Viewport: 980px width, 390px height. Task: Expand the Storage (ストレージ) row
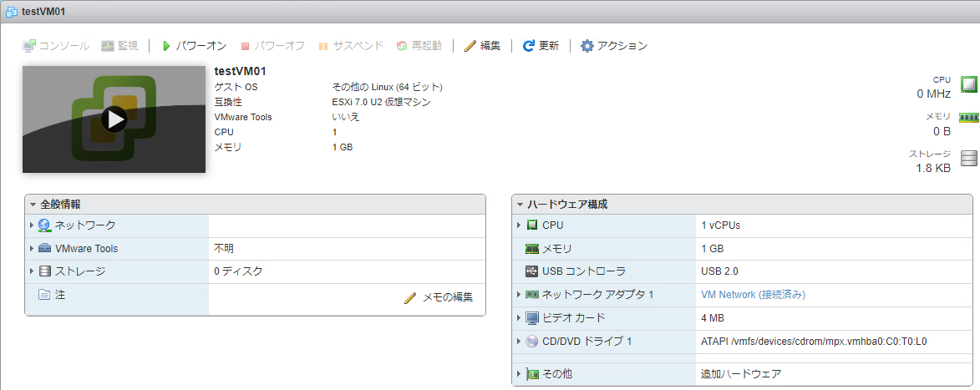tap(32, 271)
